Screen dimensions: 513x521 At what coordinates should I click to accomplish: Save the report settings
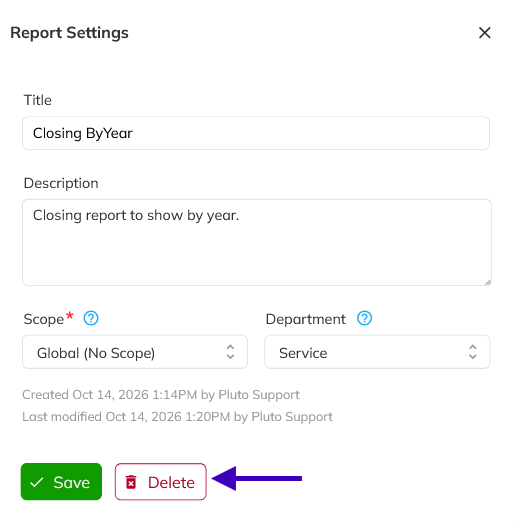tap(61, 482)
